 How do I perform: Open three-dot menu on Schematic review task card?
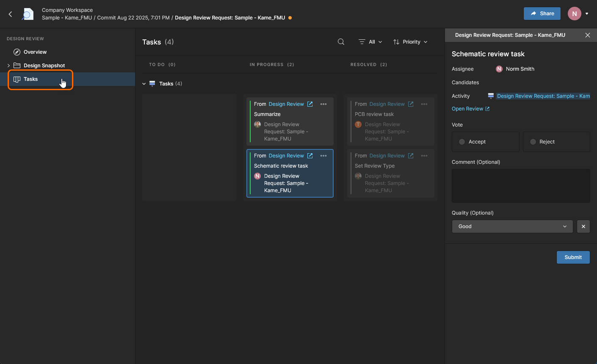click(x=323, y=156)
